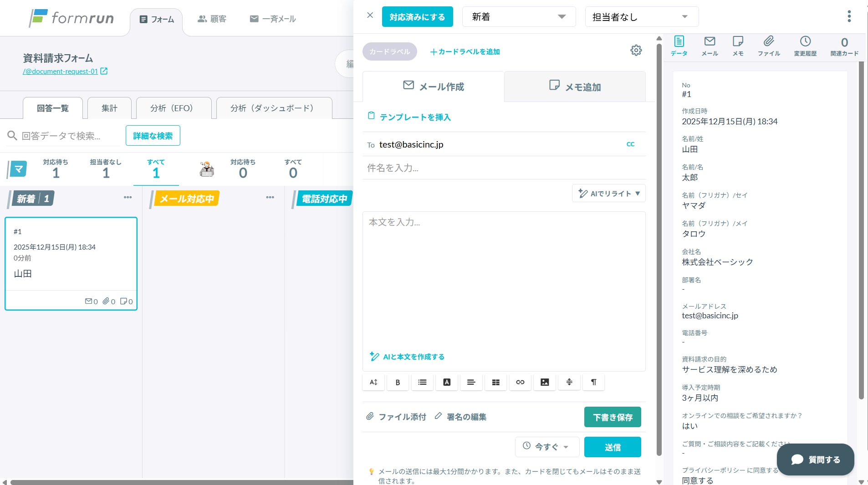View the 変更履歴 change history panel

pyautogui.click(x=805, y=46)
